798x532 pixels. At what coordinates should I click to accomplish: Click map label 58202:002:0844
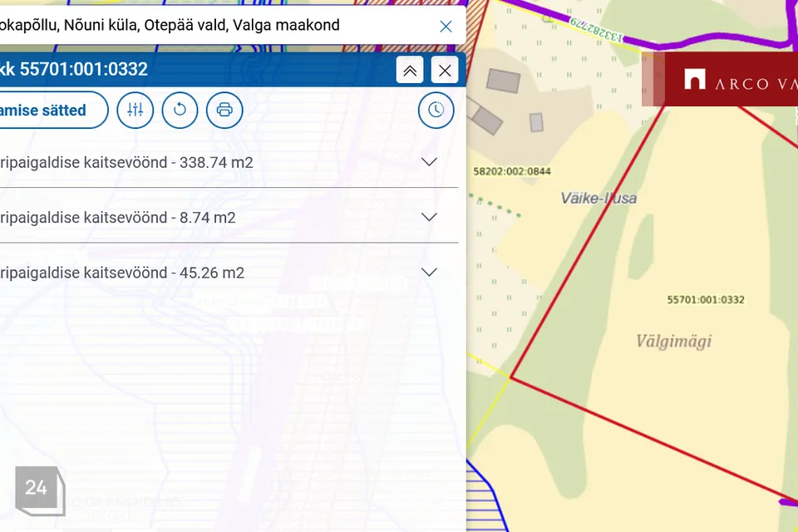coord(512,171)
